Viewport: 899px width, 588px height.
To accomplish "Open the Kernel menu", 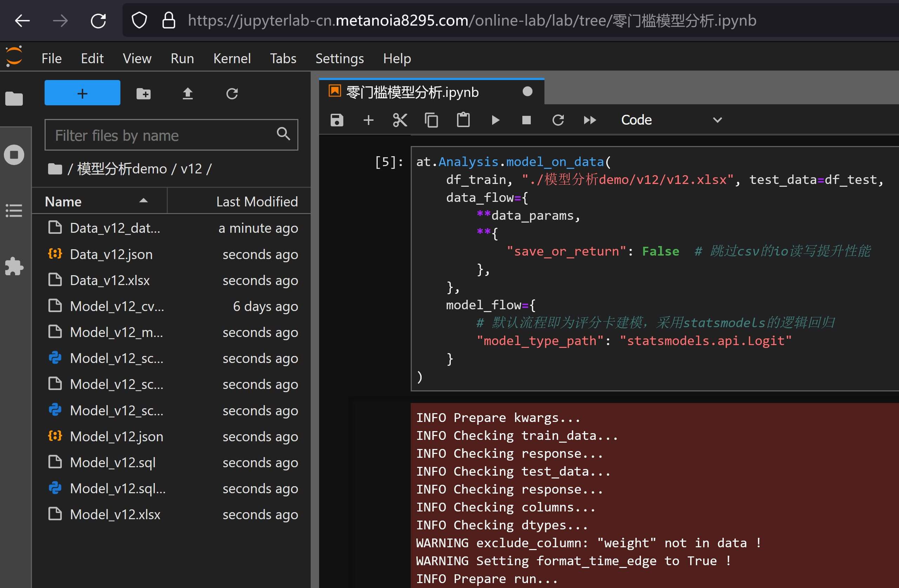I will [232, 59].
